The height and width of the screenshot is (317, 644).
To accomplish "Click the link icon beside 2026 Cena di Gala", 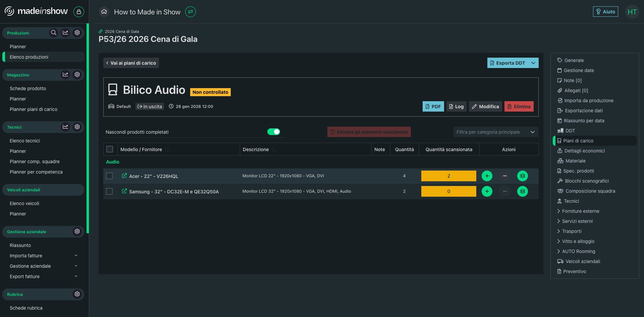I will pos(101,31).
